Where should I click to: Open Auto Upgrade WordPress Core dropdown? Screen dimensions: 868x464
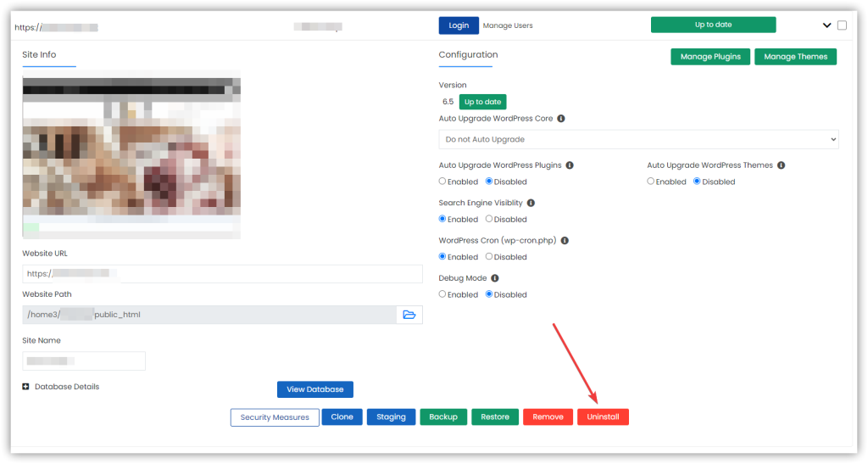click(638, 139)
